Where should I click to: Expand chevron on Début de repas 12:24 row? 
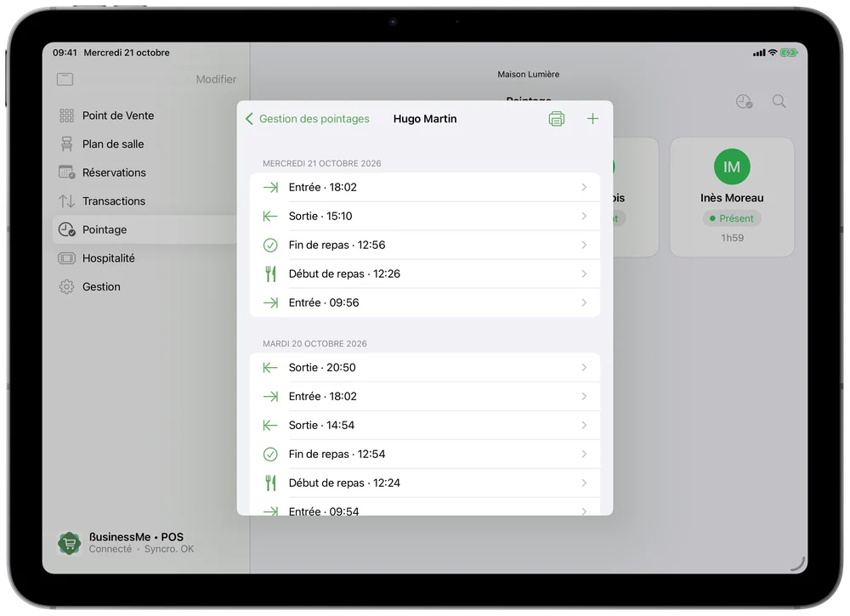pyautogui.click(x=584, y=483)
